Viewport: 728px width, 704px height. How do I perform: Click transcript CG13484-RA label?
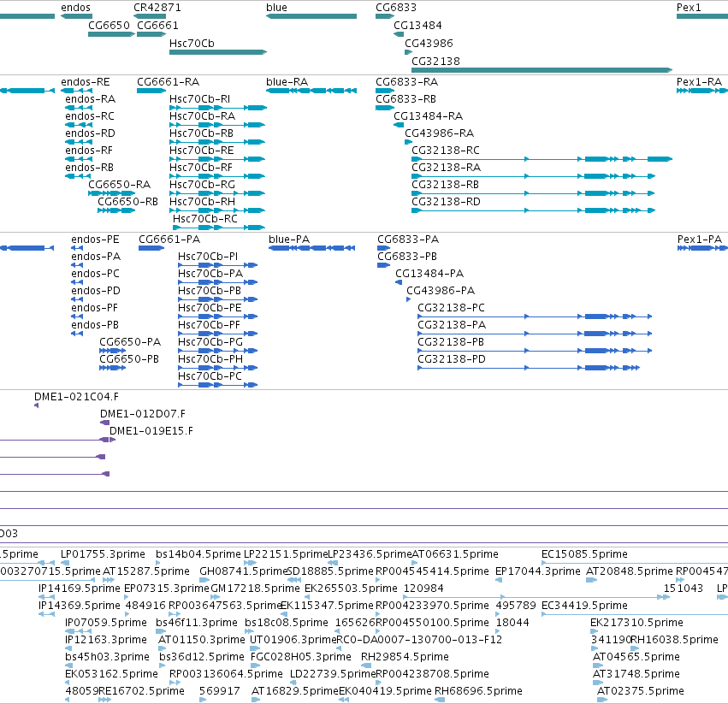tap(428, 116)
